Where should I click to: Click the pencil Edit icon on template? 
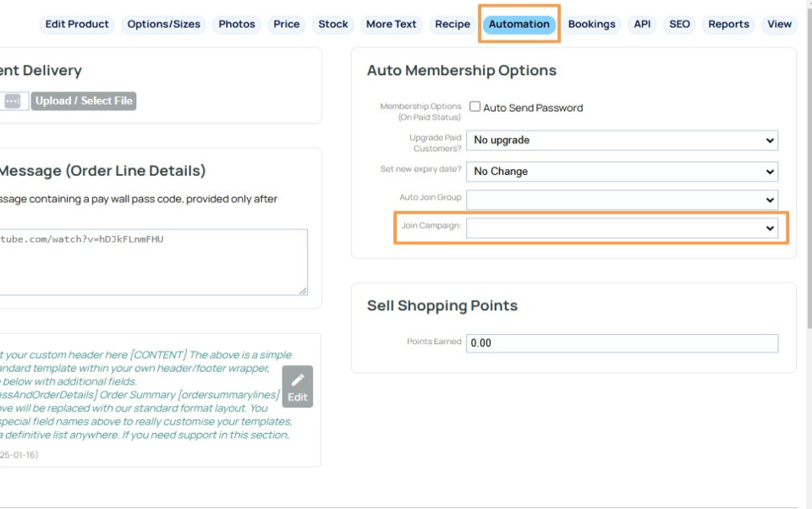coord(297,387)
